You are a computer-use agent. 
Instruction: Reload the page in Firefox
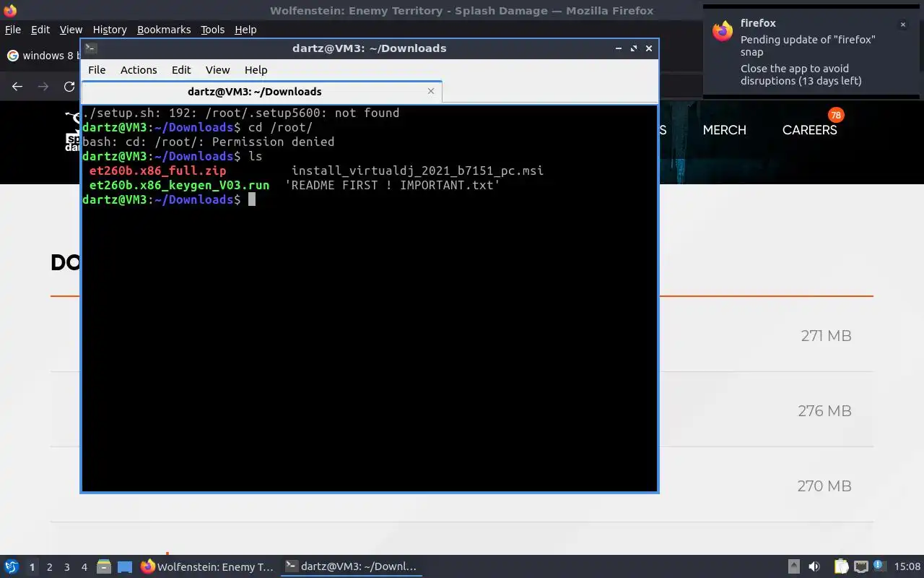point(69,87)
